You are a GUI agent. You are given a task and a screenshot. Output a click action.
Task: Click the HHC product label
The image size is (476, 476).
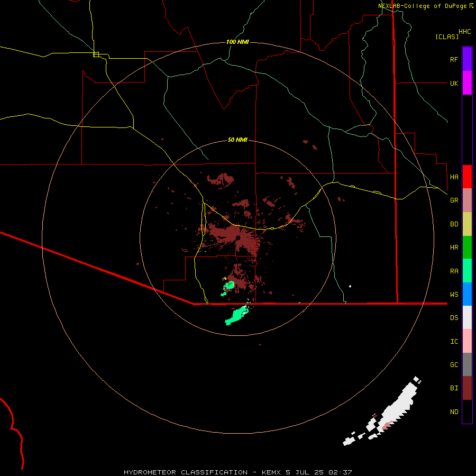click(464, 32)
